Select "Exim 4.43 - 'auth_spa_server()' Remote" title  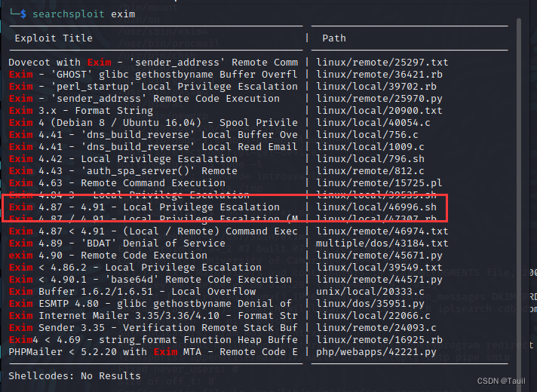tap(123, 171)
